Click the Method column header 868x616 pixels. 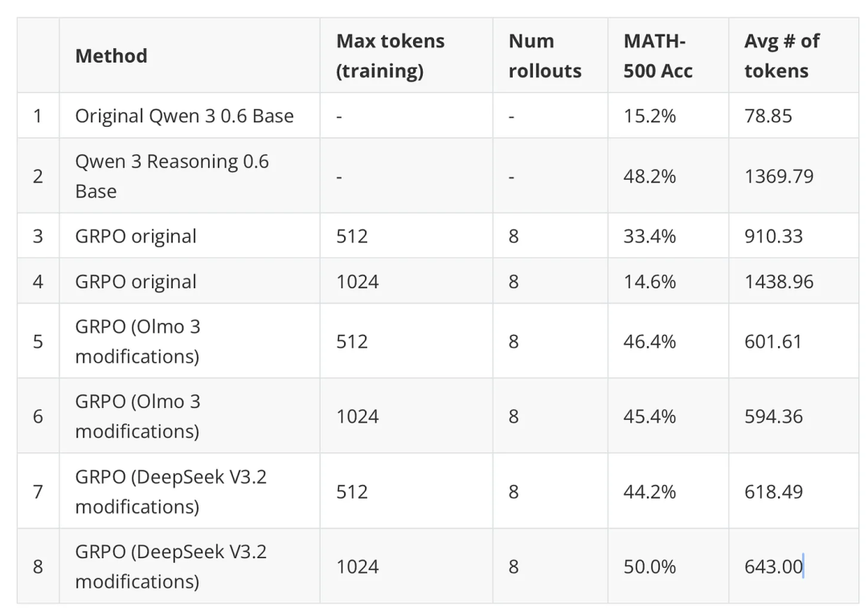coord(112,55)
